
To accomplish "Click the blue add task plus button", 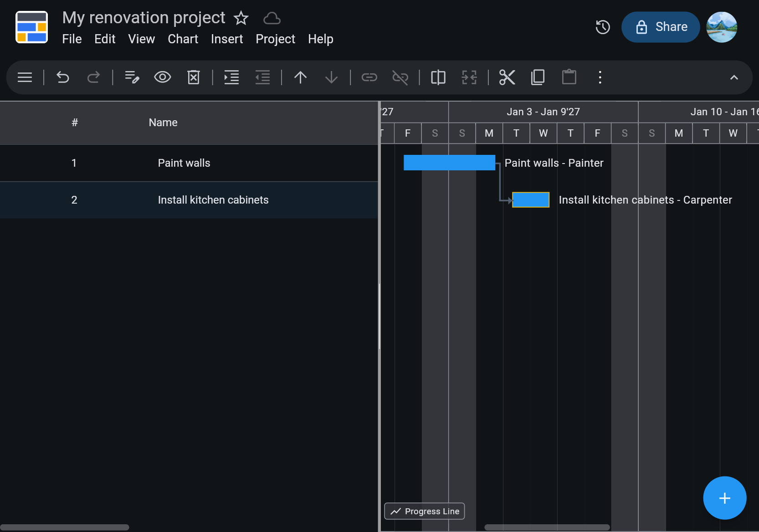I will [x=725, y=498].
